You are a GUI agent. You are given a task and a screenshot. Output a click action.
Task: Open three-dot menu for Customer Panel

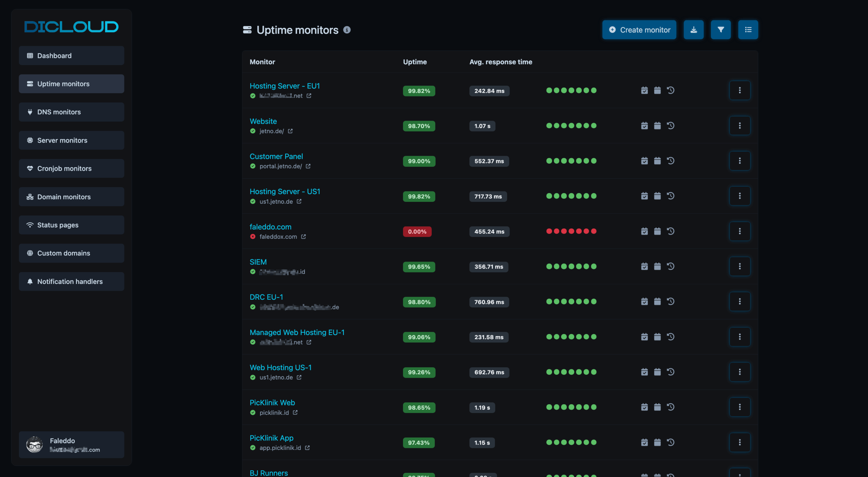point(739,161)
